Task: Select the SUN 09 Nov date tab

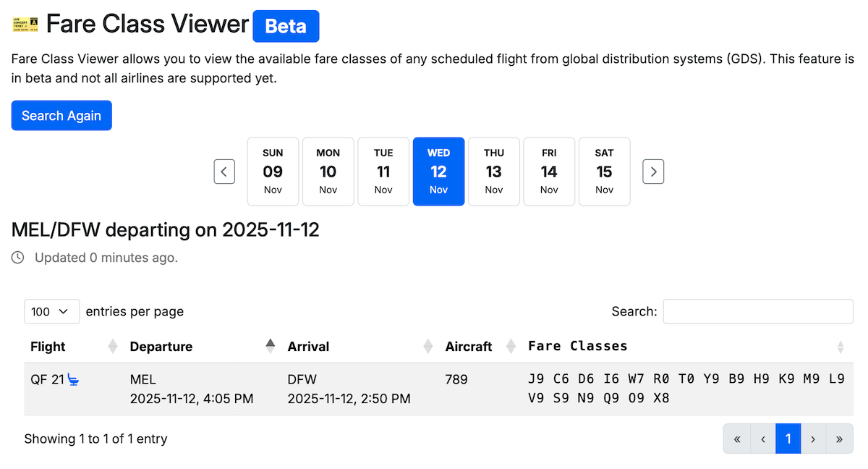Action: click(x=273, y=172)
